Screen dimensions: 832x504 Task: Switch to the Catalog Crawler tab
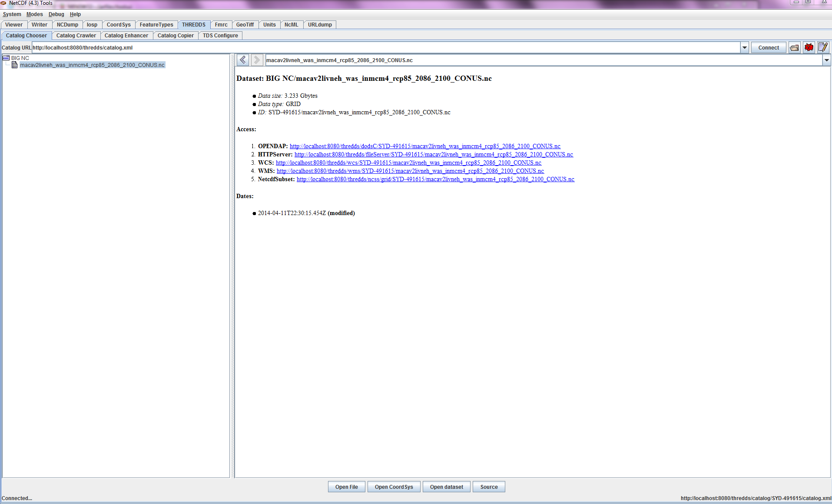[x=76, y=36]
